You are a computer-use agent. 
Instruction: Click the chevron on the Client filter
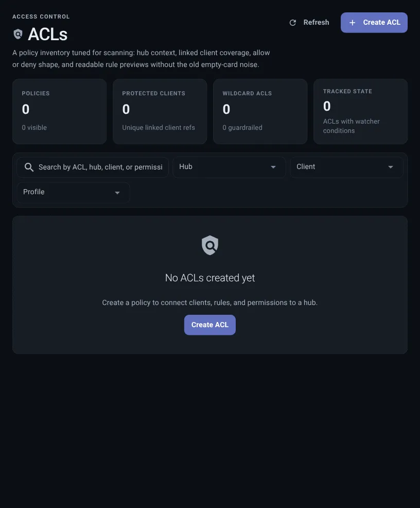click(x=391, y=166)
